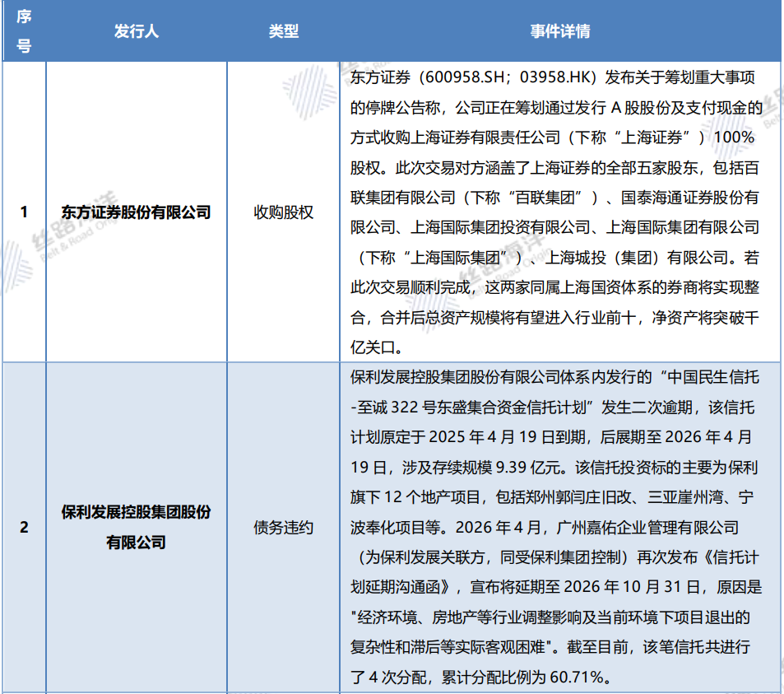
Task: Click the 收购股权 type cell
Action: 283,212
